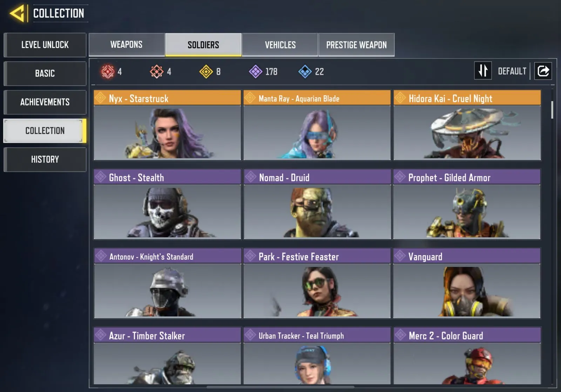Select the Nyx - Starstruck soldier card
Viewport: 561px width, 392px height.
pyautogui.click(x=167, y=125)
